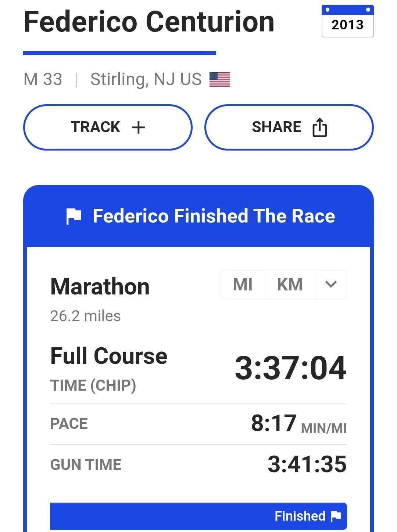Click the Full Course label
This screenshot has width=397, height=532.
pyautogui.click(x=109, y=356)
